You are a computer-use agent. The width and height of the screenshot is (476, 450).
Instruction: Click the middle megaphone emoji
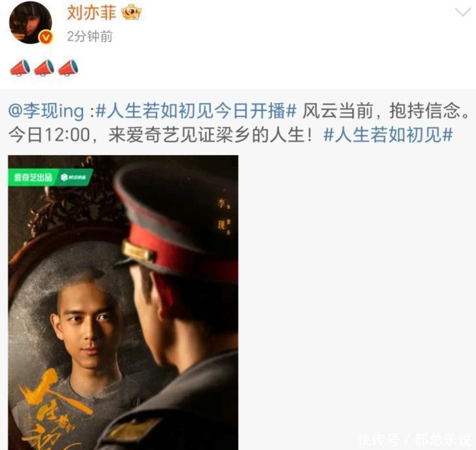pos(44,67)
